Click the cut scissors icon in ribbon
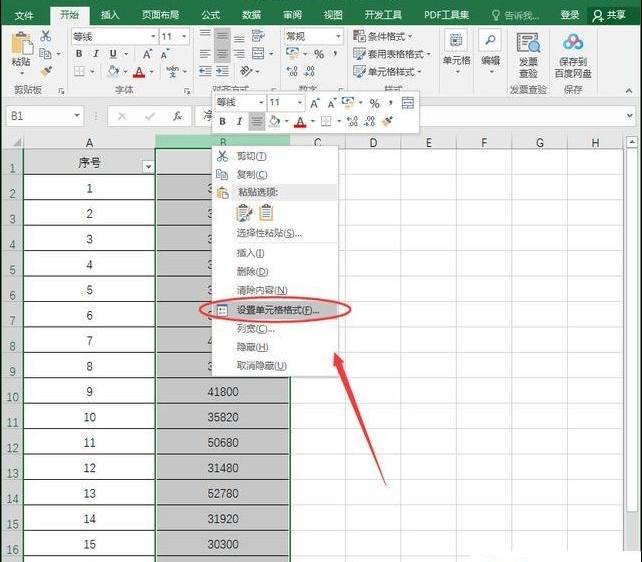Viewport: 642px width, 562px height. click(x=46, y=36)
